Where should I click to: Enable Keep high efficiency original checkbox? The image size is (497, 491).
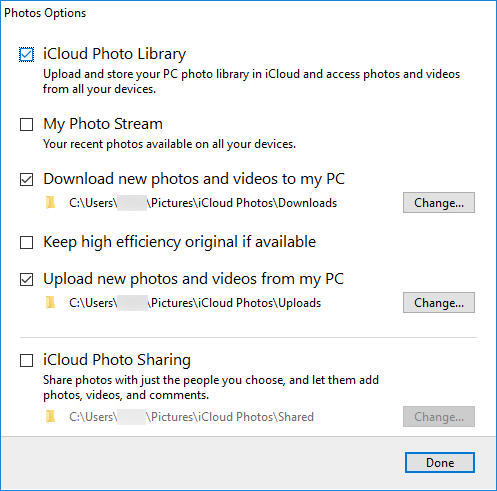26,242
